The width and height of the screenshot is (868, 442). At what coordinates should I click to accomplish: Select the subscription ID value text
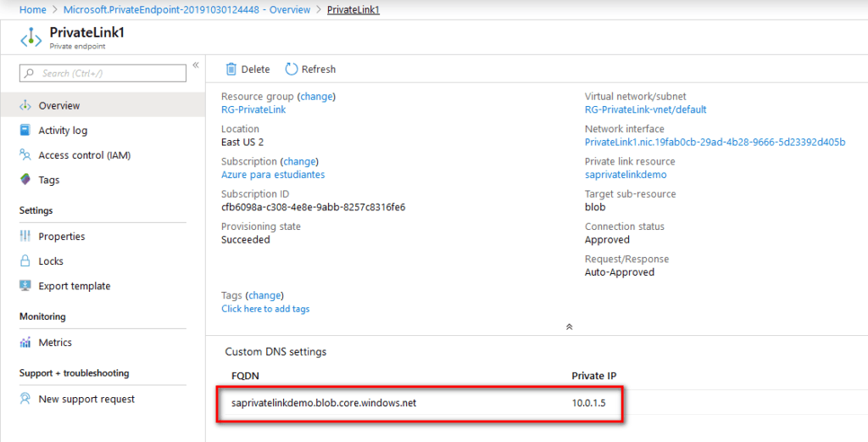[x=314, y=208]
